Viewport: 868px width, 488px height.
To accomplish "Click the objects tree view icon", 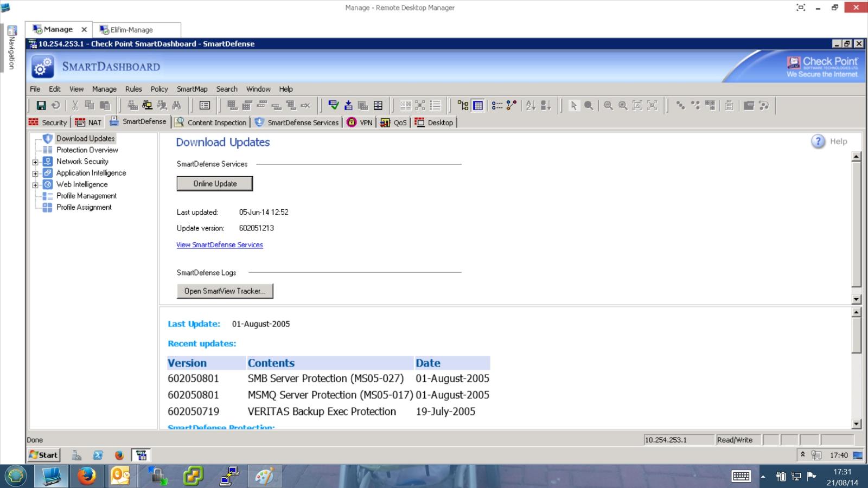I will (x=463, y=106).
